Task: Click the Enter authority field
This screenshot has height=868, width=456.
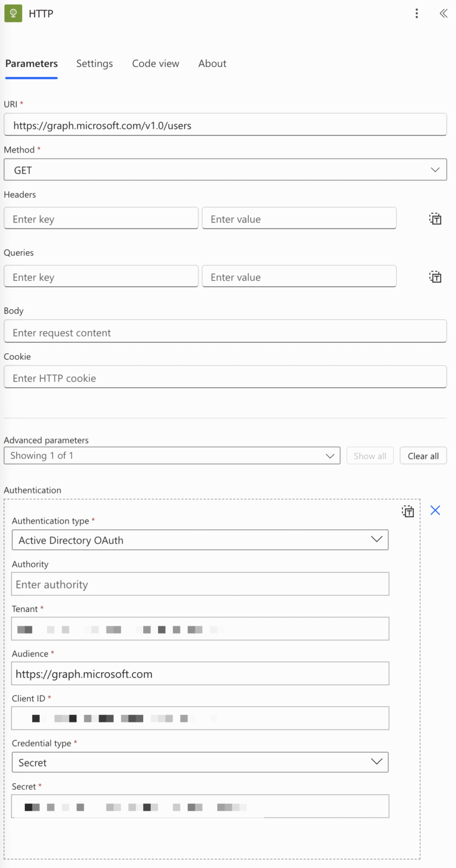Action: 200,584
